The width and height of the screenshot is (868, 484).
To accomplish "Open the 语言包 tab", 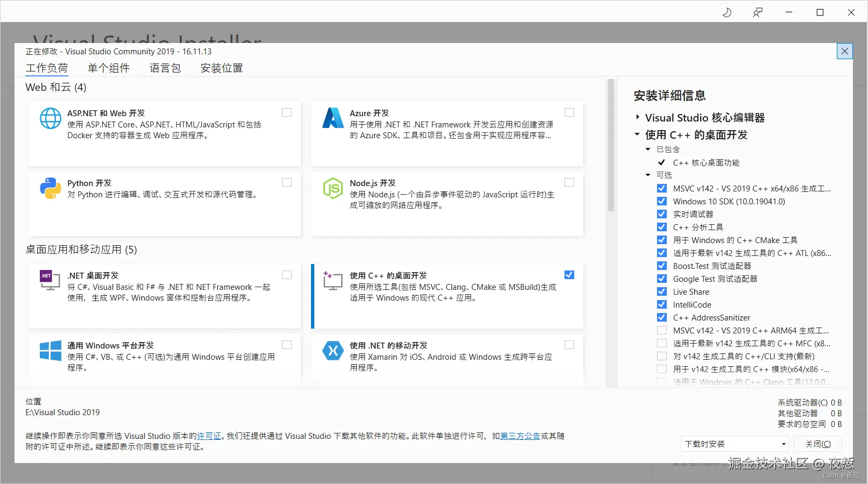I will click(165, 68).
